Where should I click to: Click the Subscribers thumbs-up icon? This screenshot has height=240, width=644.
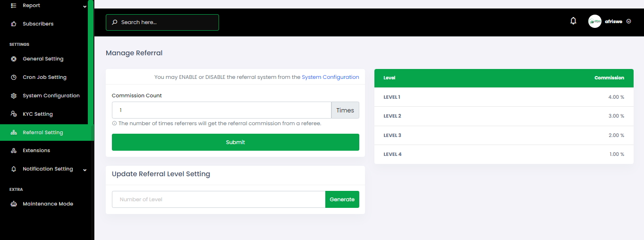pos(13,24)
